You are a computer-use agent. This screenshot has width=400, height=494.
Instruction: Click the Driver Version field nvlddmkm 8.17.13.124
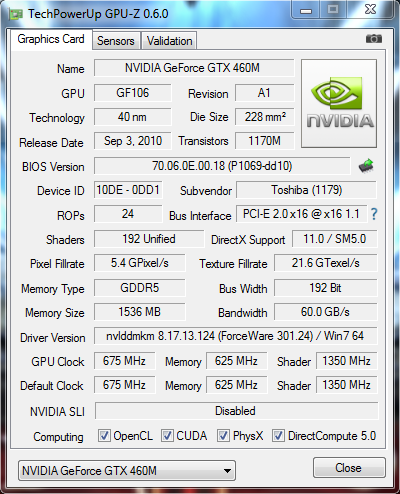pyautogui.click(x=236, y=336)
